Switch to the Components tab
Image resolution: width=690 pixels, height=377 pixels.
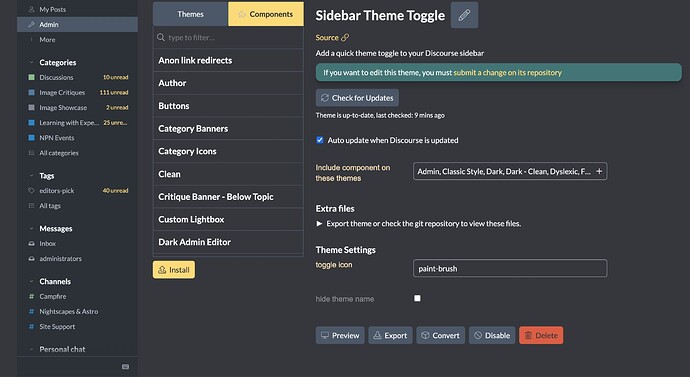point(266,14)
